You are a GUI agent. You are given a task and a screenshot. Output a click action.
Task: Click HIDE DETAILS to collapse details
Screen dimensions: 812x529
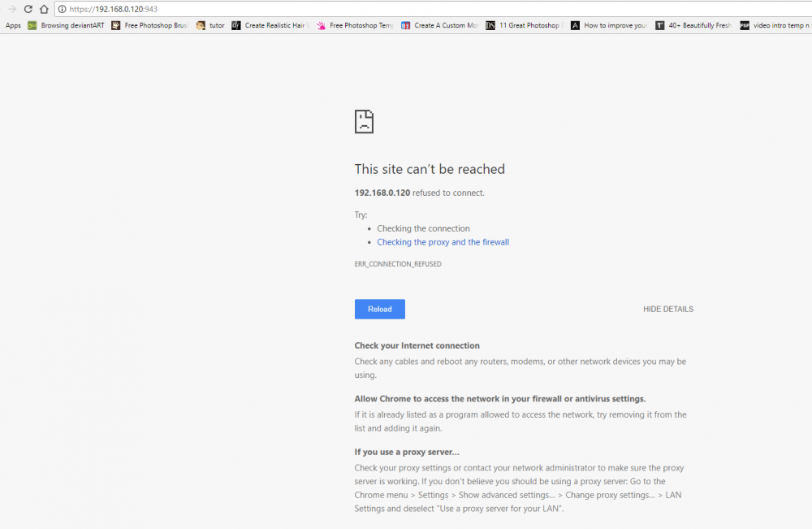pos(668,309)
